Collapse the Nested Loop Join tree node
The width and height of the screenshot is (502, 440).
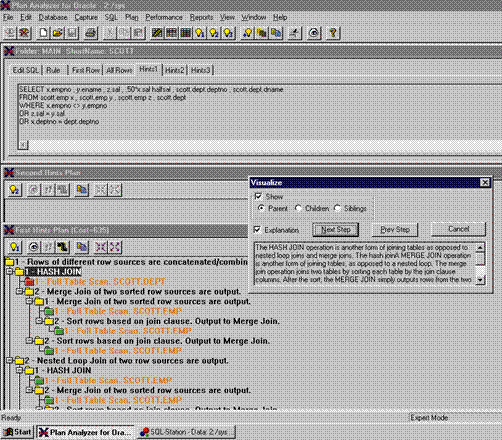tap(9, 360)
